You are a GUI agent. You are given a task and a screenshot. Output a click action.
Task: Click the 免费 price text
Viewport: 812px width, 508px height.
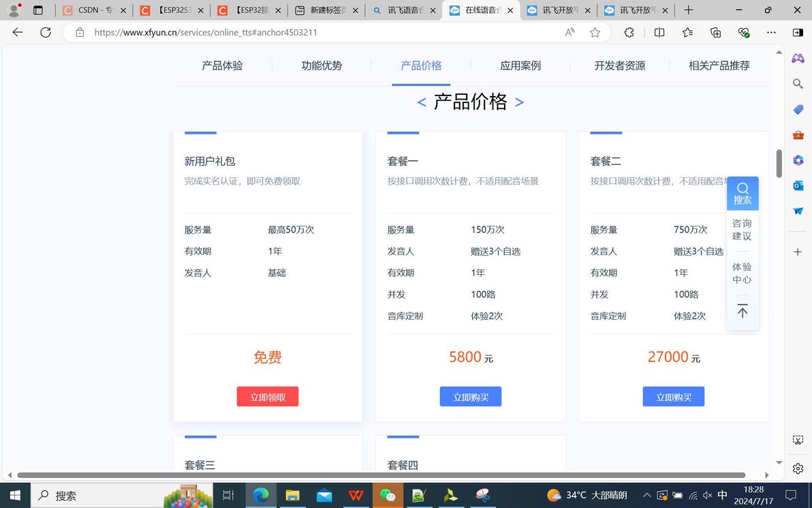click(x=268, y=357)
